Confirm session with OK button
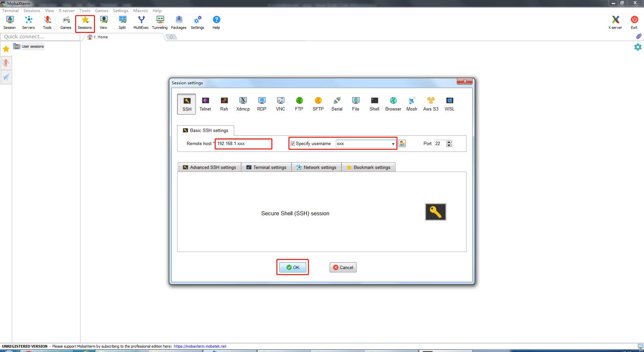This screenshot has width=644, height=352. [292, 267]
